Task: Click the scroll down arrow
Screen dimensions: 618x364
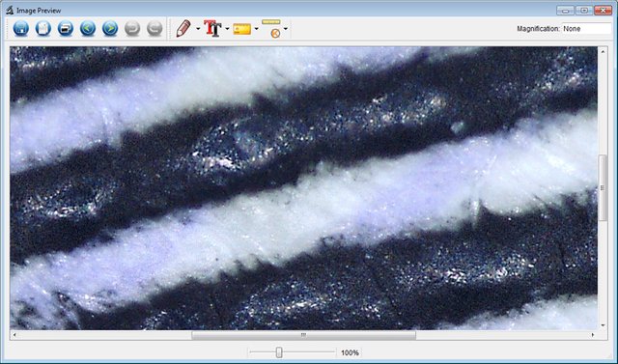Action: (603, 325)
